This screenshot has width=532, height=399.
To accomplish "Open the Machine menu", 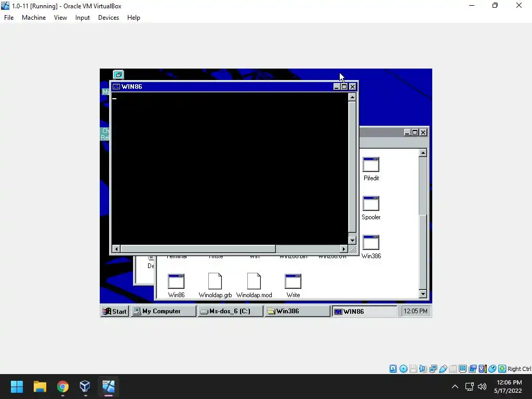I will point(34,18).
